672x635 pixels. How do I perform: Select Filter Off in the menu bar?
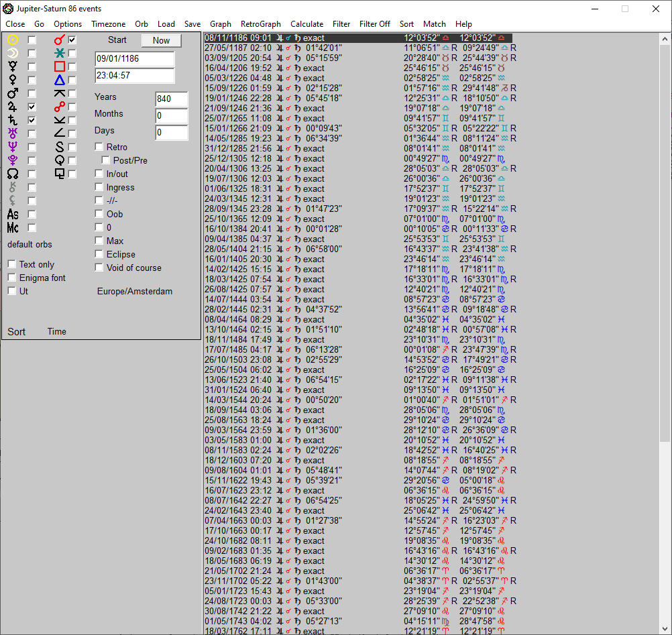coord(374,23)
